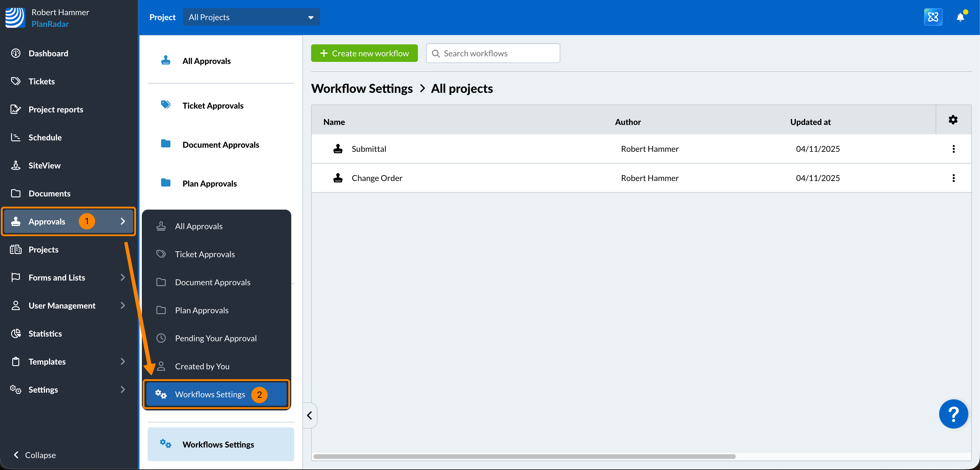Click the notification bell icon
This screenshot has width=980, height=470.
coord(960,17)
